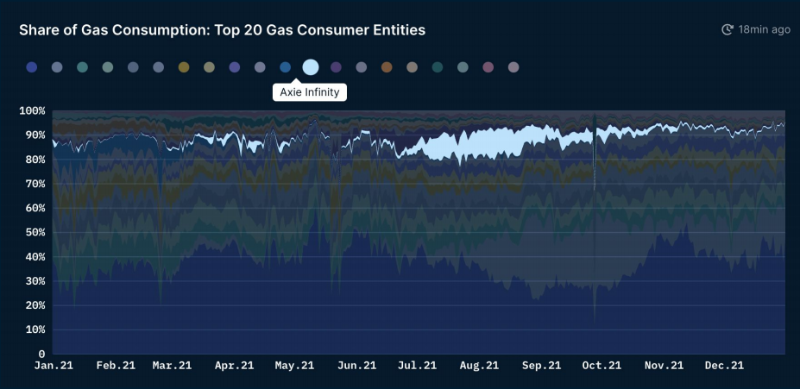Viewport: 800px width, 389px height.
Task: Select the last grayish-pink legend dot
Action: 514,67
